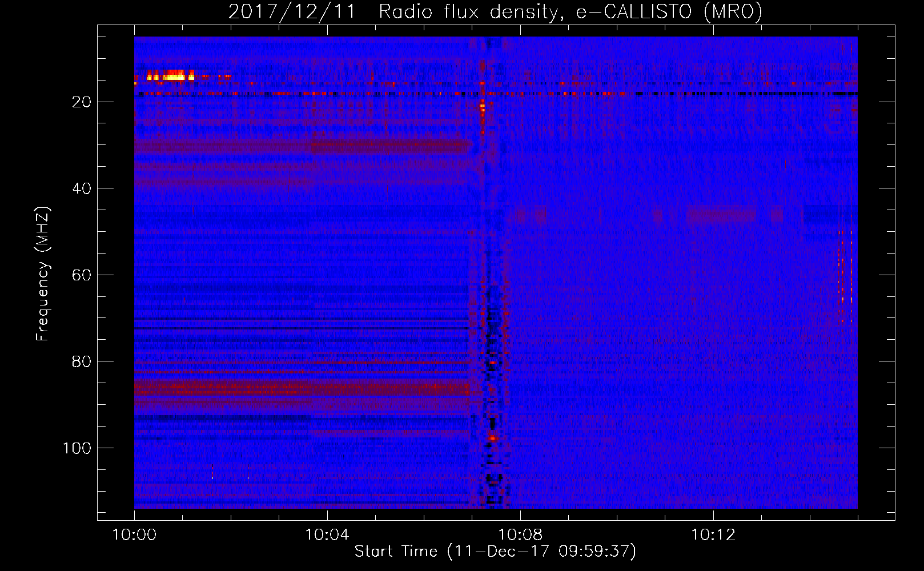Image resolution: width=924 pixels, height=571 pixels.
Task: Click the 20 MHz frequency tick label
Action: (x=82, y=102)
